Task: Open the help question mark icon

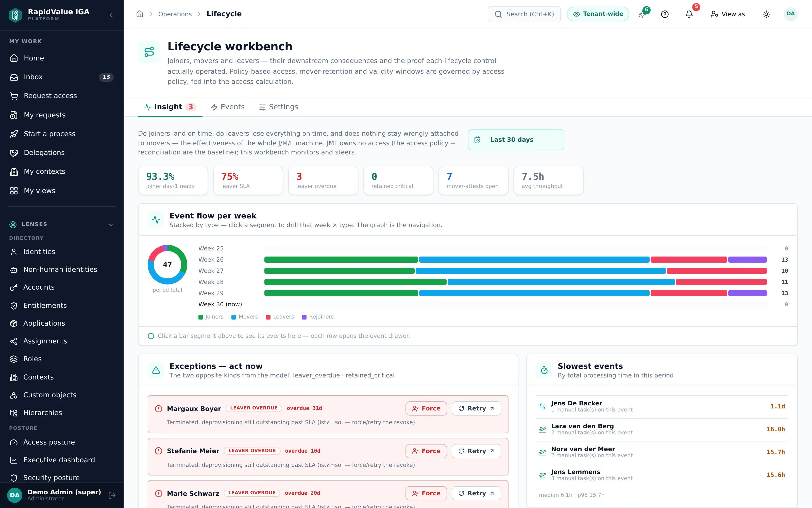Action: tap(665, 14)
